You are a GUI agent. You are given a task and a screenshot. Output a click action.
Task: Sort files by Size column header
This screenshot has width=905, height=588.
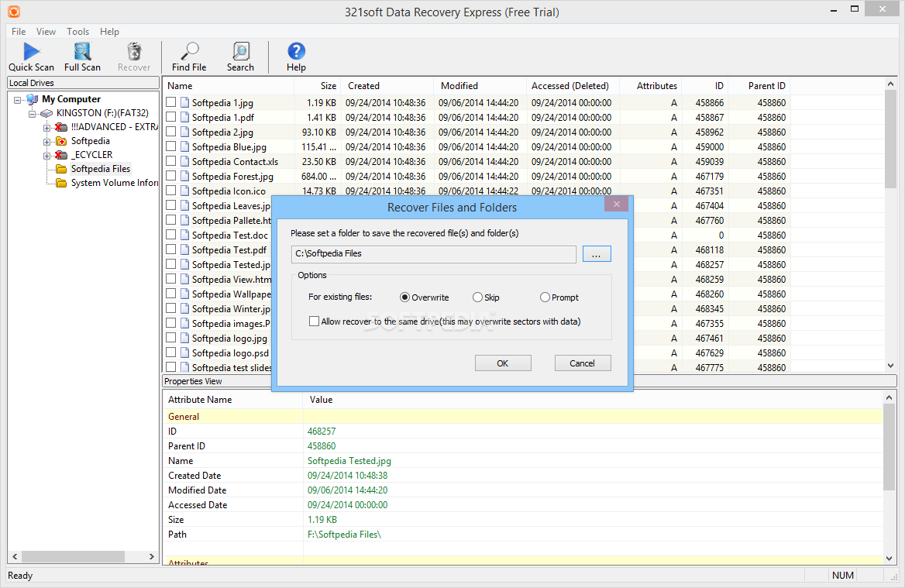318,86
